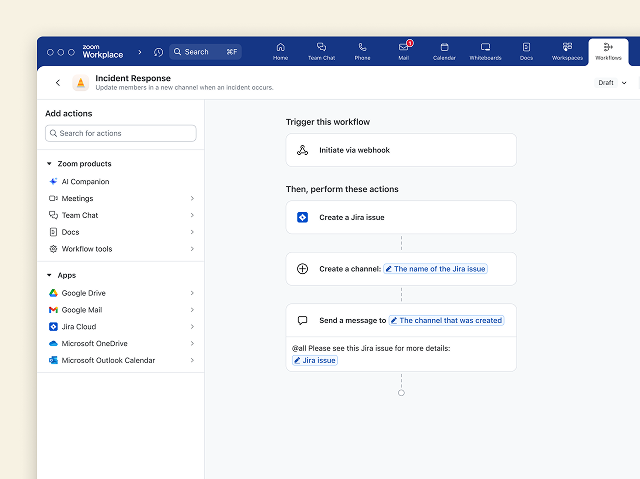
Task: Open the Draft status dropdown
Action: point(612,83)
